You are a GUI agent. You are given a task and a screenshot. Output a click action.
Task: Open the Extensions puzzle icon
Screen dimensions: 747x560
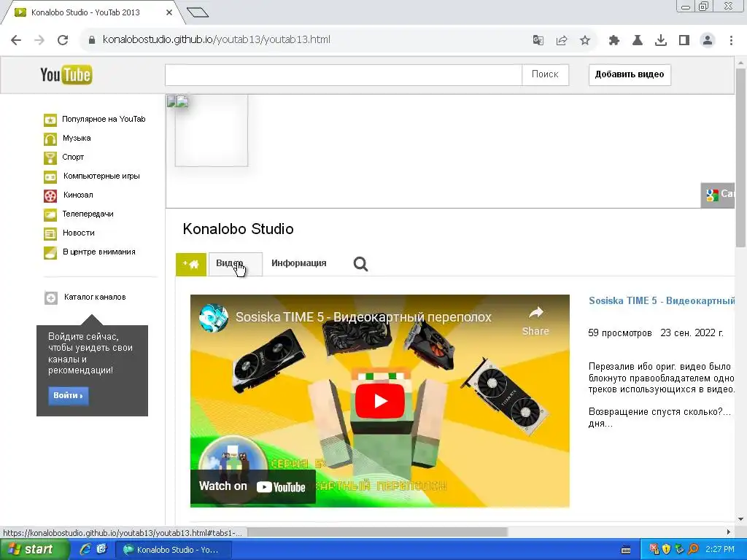tap(614, 41)
